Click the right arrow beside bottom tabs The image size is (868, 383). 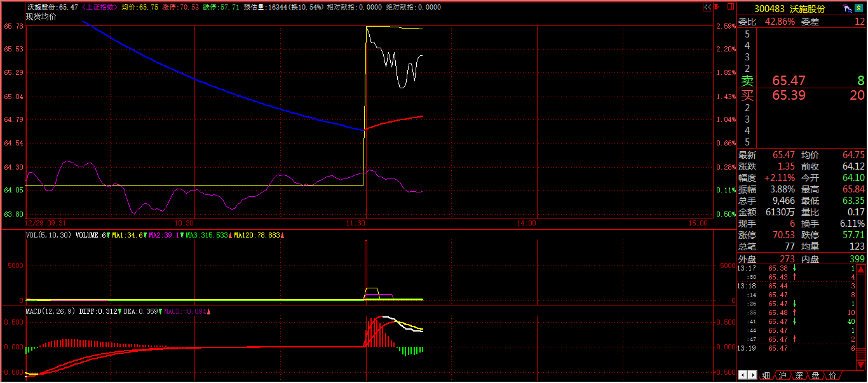[x=752, y=375]
